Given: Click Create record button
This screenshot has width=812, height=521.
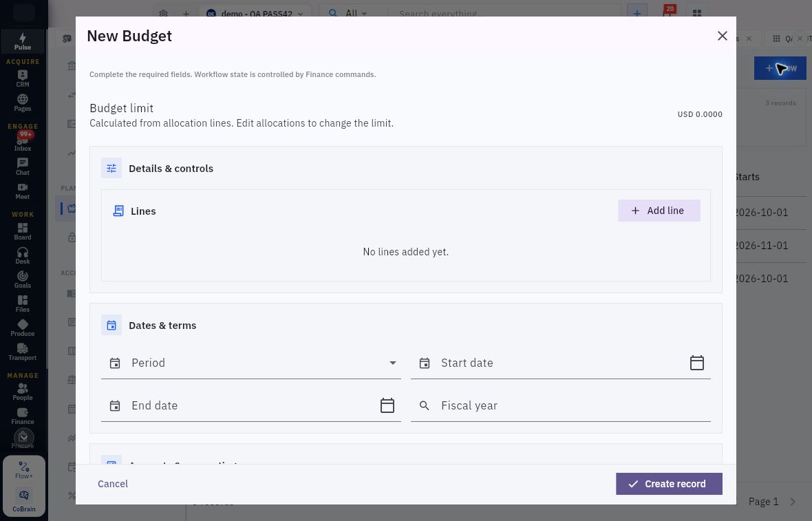Looking at the screenshot, I should (x=669, y=484).
